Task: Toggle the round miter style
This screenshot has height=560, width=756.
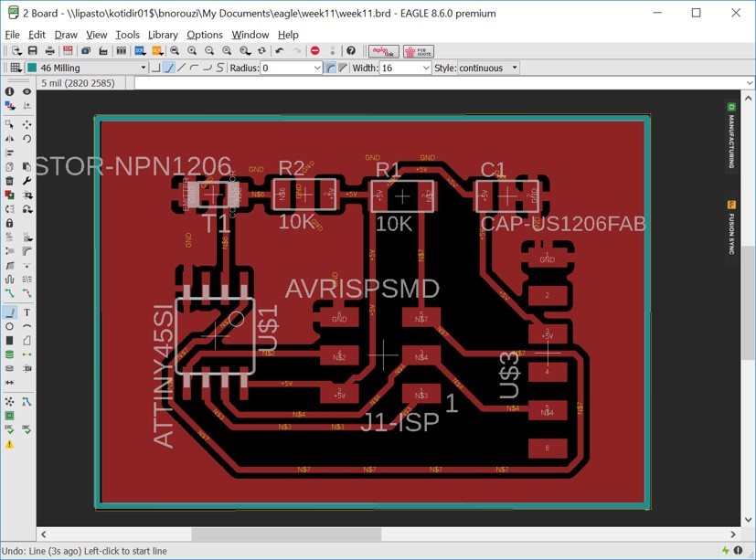Action: tap(330, 68)
